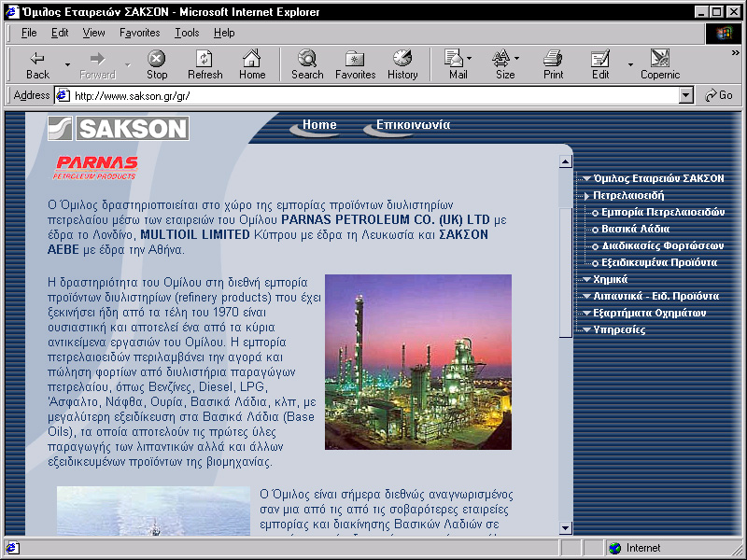Open Εξειδικευμένα Προϊόντα sidebar link
The height and width of the screenshot is (560, 747).
tap(659, 262)
